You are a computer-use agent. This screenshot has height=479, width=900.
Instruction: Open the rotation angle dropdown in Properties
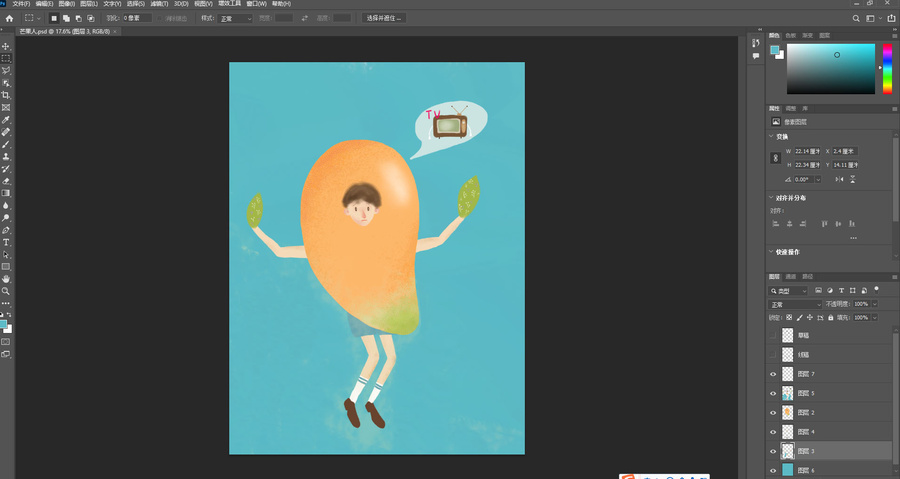click(818, 180)
